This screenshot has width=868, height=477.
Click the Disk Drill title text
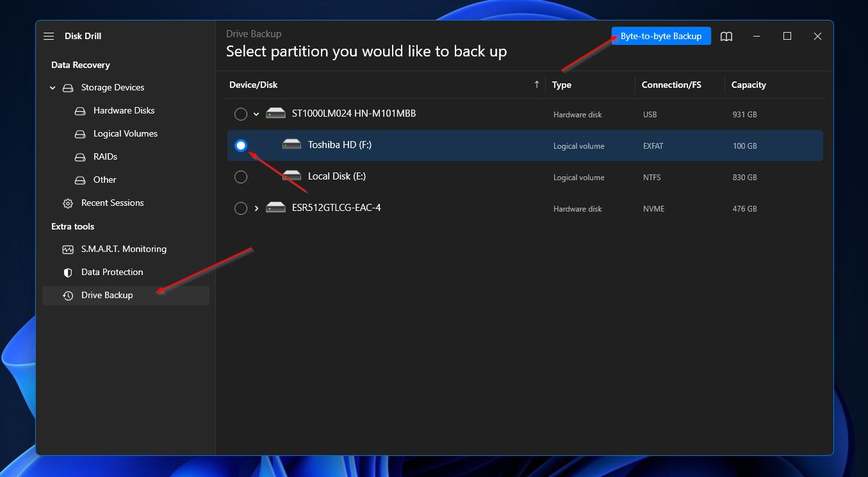(x=83, y=36)
